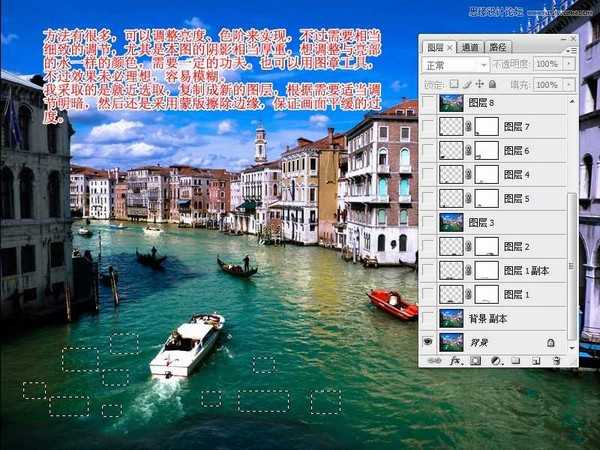Image resolution: width=600 pixels, height=450 pixels.
Task: Click the mask link chain on 图层 7
Action: click(x=468, y=127)
